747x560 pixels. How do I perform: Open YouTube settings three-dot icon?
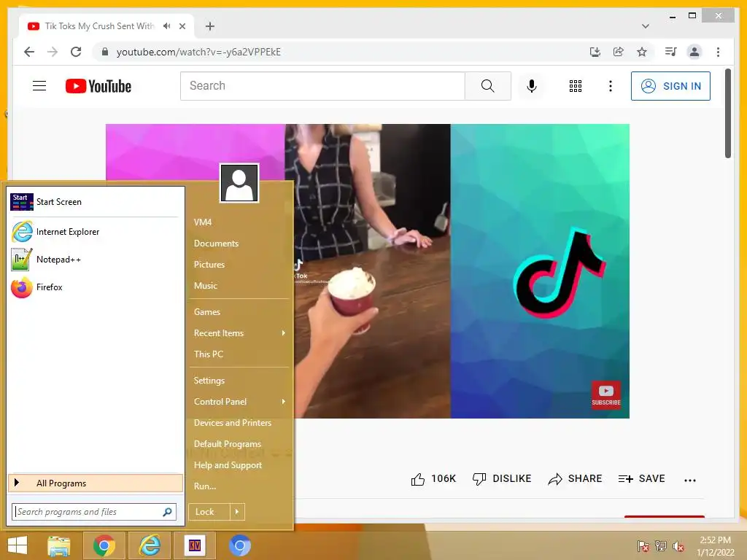611,86
